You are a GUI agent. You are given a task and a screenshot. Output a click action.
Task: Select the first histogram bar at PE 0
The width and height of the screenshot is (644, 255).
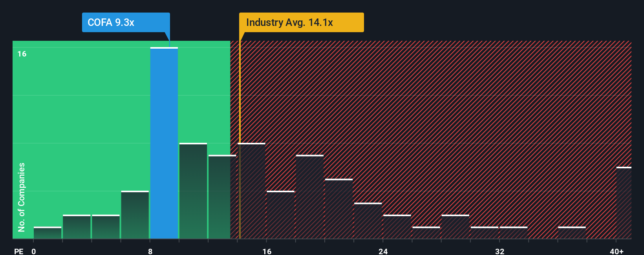(x=48, y=233)
